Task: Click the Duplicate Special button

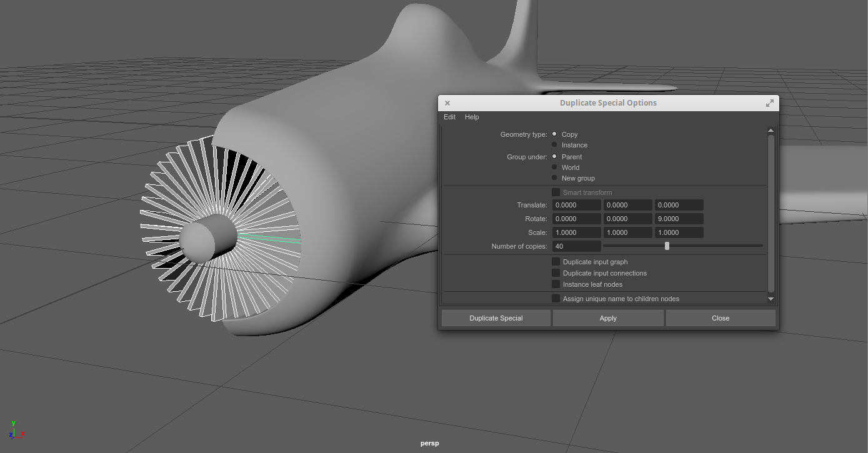Action: pos(496,318)
